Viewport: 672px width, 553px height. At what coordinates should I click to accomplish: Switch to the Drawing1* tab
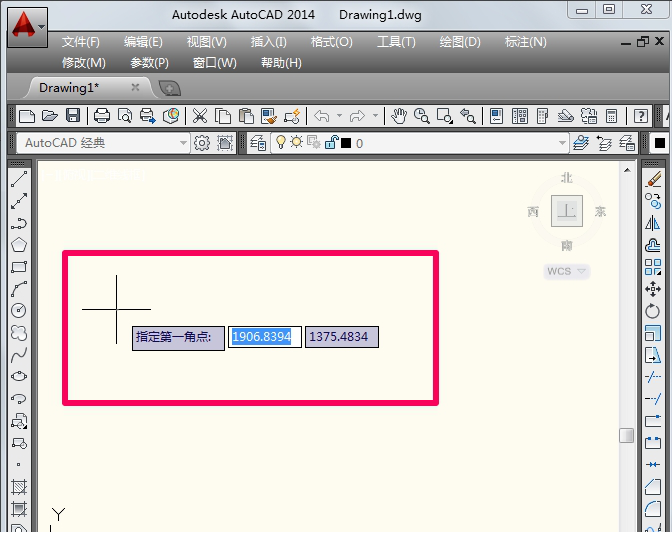(x=69, y=88)
